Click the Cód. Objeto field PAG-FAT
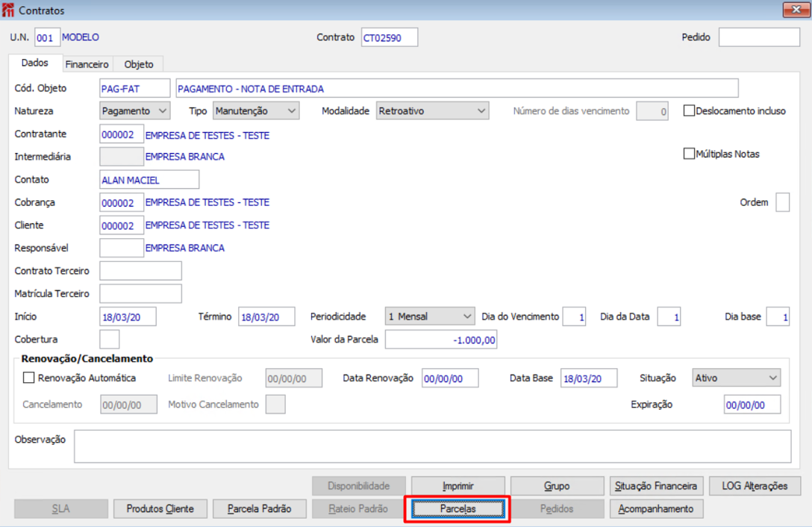Viewport: 812px width, 527px height. click(x=134, y=88)
